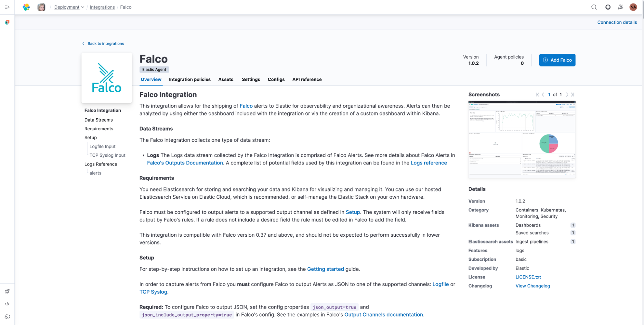Open Connection details
The width and height of the screenshot is (644, 325).
[x=617, y=22]
